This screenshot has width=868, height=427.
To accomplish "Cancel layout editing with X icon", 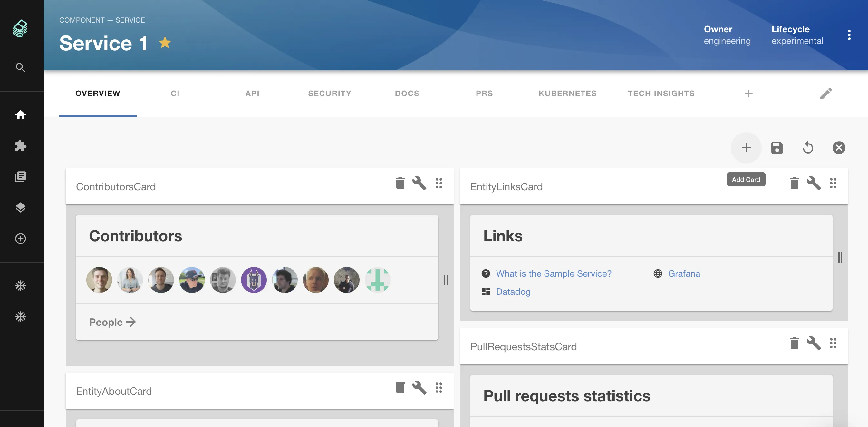I will (838, 148).
